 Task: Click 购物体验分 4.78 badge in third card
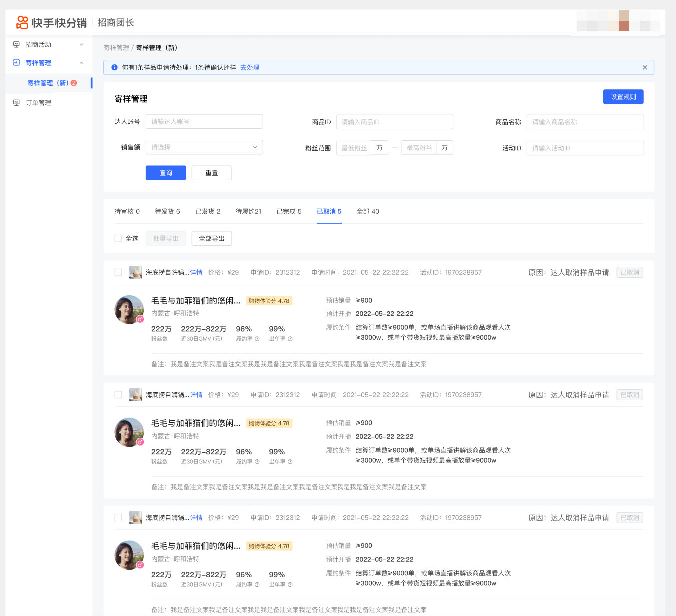click(269, 546)
